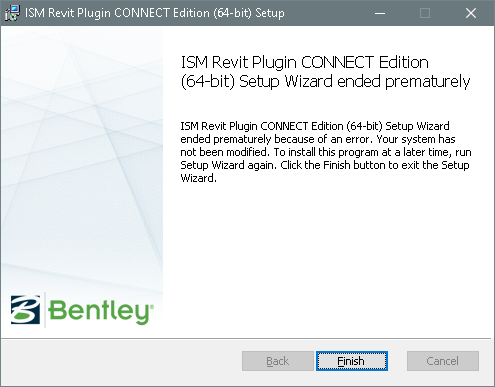Click the green Bentley wordmark

point(101,311)
